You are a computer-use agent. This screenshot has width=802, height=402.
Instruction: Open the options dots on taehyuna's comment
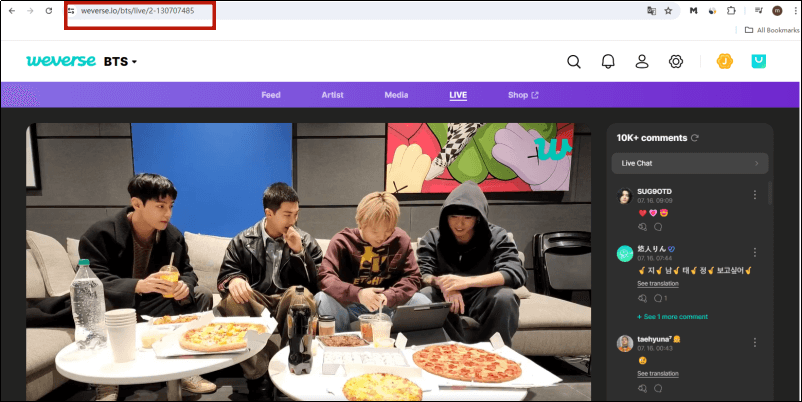pyautogui.click(x=754, y=342)
